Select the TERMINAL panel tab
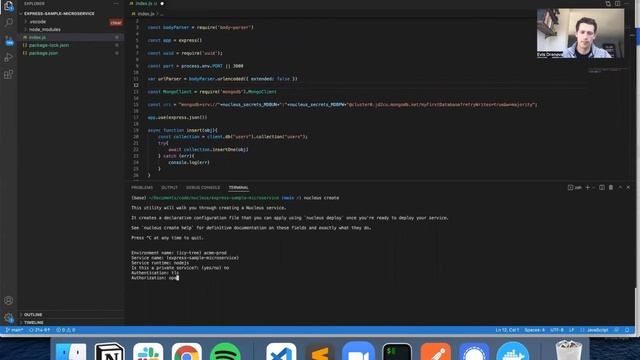 tap(238, 188)
